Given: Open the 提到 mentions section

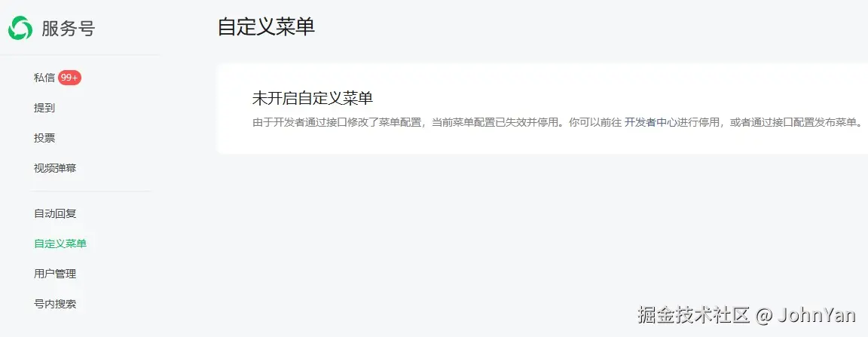Looking at the screenshot, I should [44, 108].
